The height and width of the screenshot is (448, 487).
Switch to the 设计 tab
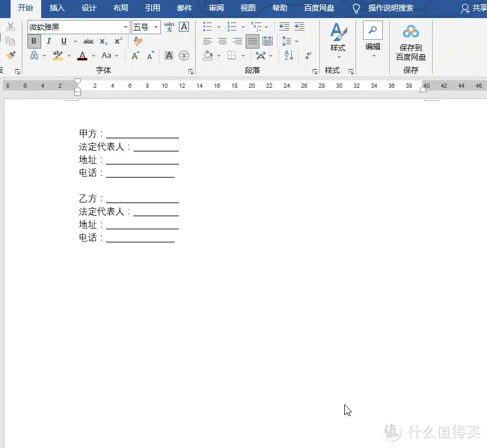[89, 8]
